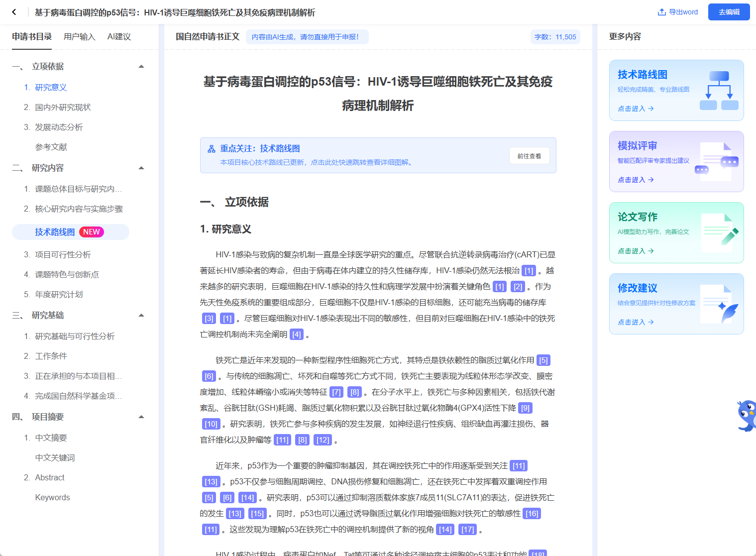Select 研究意义 in the outline
The height and width of the screenshot is (556, 756).
[51, 88]
